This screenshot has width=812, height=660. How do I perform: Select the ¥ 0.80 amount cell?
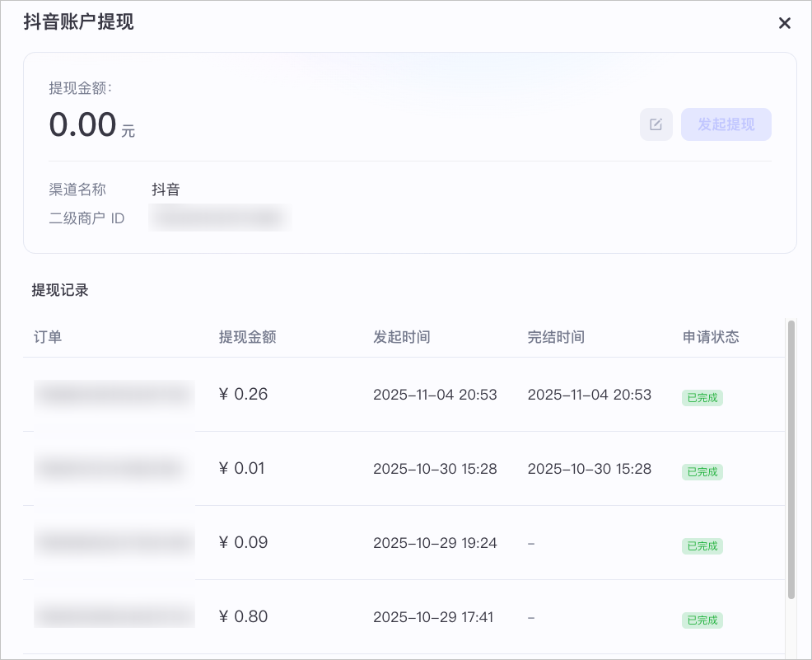click(x=244, y=616)
